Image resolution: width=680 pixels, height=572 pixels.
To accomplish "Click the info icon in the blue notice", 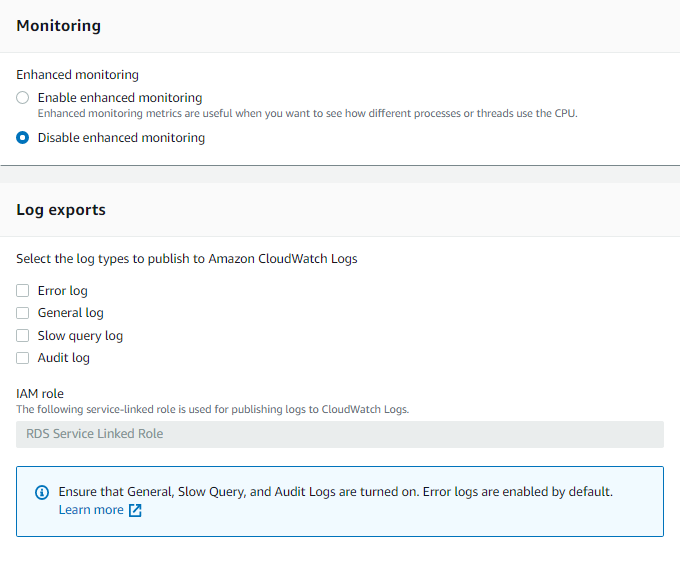I will click(x=42, y=493).
